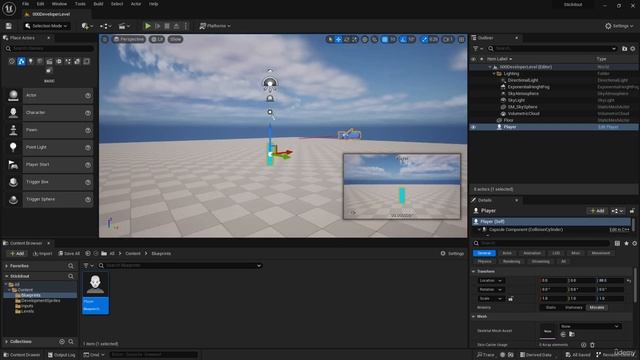Image resolution: width=640 pixels, height=360 pixels.
Task: Open the Quick Add to project icon menu
Action: [87, 26]
